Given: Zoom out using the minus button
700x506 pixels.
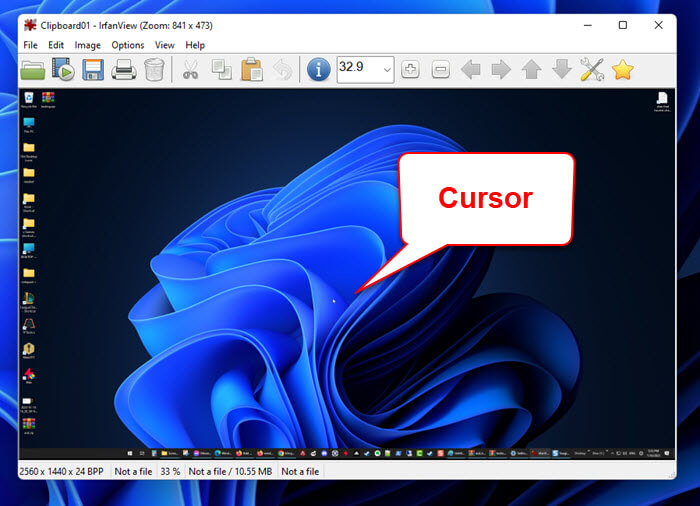Looking at the screenshot, I should (x=441, y=70).
